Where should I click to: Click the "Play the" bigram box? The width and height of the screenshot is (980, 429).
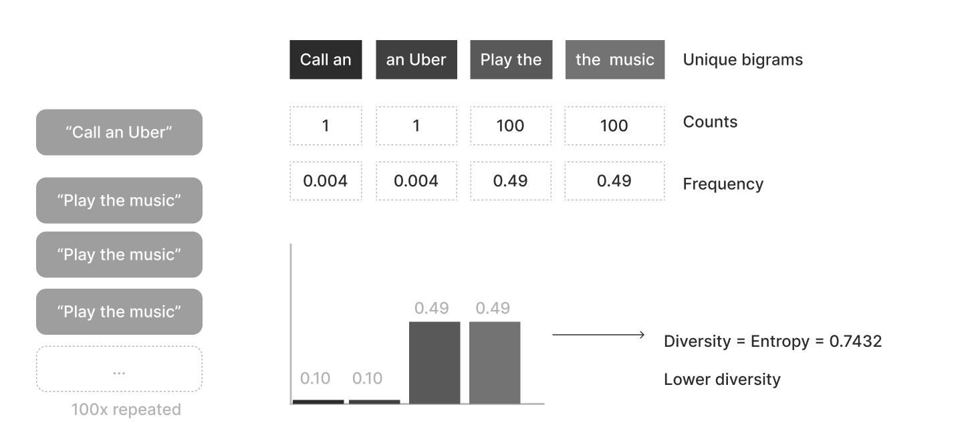[511, 59]
